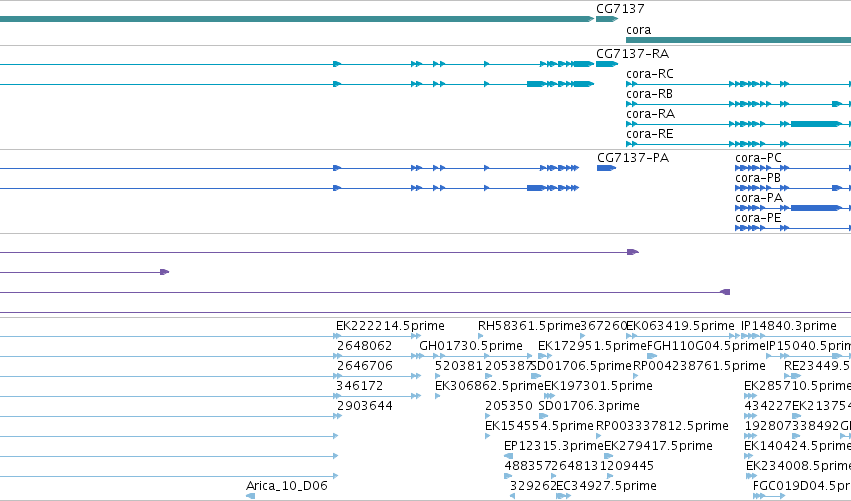Click the EK234008.5prime EST label
This screenshot has width=851, height=501.
coord(798,466)
